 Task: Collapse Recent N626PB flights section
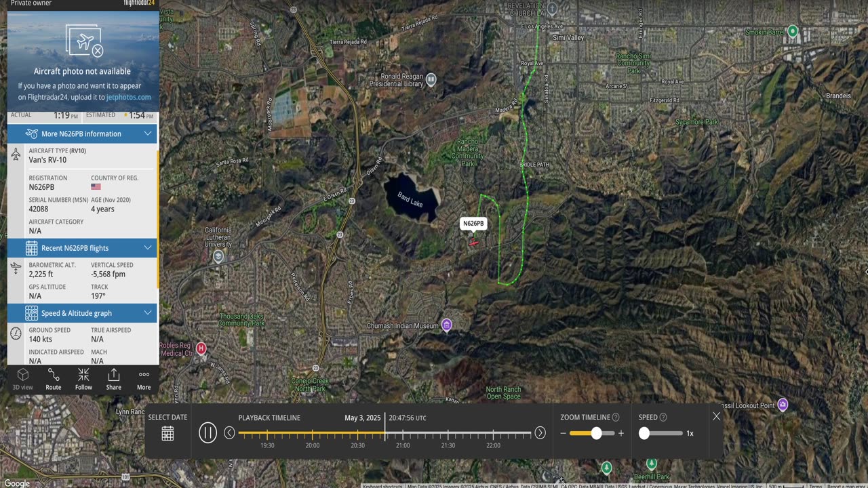[82, 247]
